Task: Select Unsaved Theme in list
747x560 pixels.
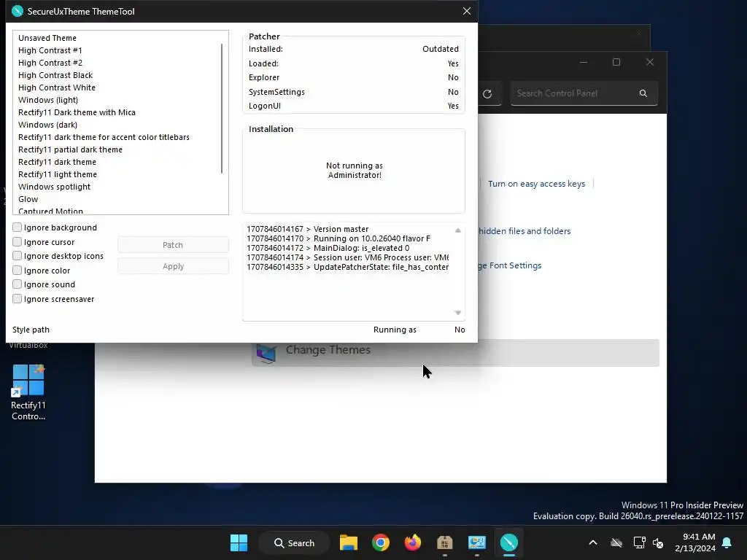Action: tap(47, 38)
